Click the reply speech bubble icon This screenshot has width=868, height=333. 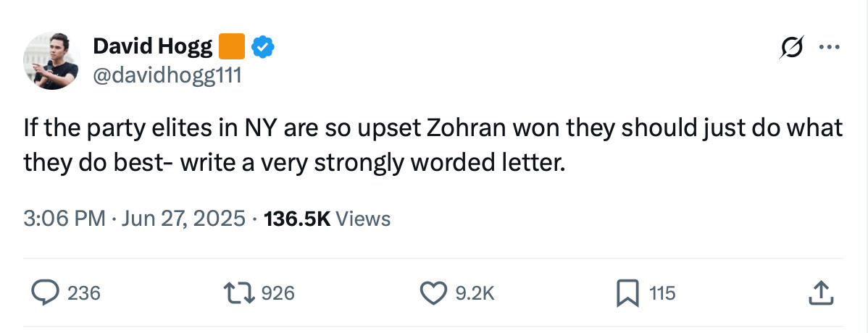(46, 292)
